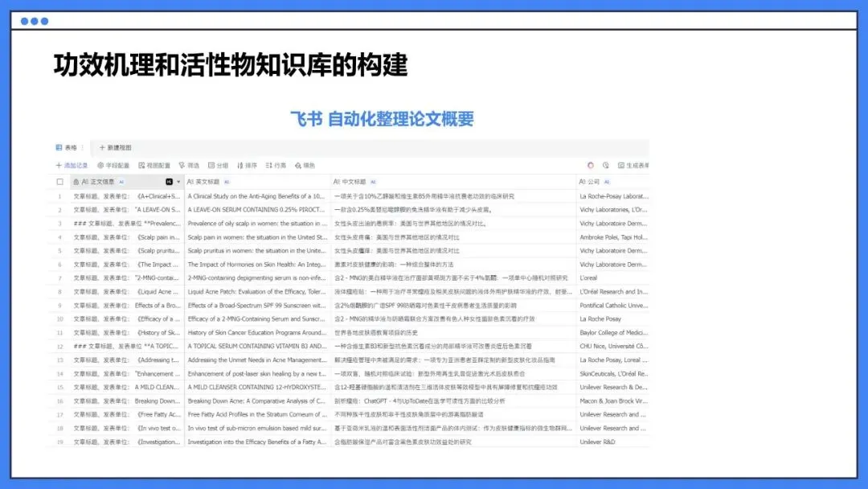Click the blue dots in window title bar
The image size is (868, 489).
coord(35,21)
